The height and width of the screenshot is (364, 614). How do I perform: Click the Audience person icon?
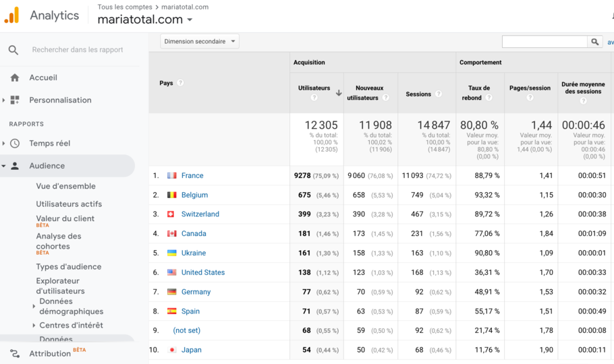(15, 166)
